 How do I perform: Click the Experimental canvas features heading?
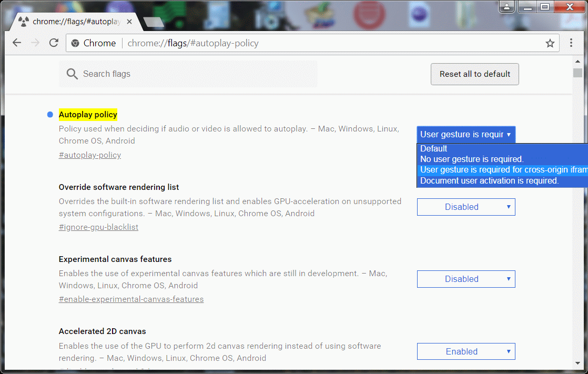click(x=115, y=259)
